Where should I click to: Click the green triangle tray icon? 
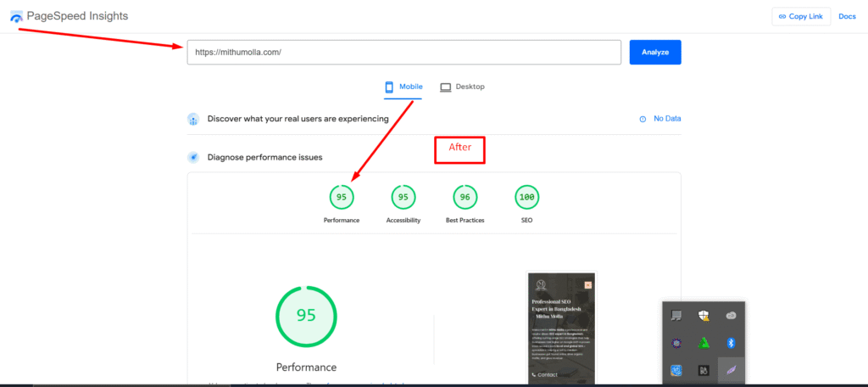(703, 343)
